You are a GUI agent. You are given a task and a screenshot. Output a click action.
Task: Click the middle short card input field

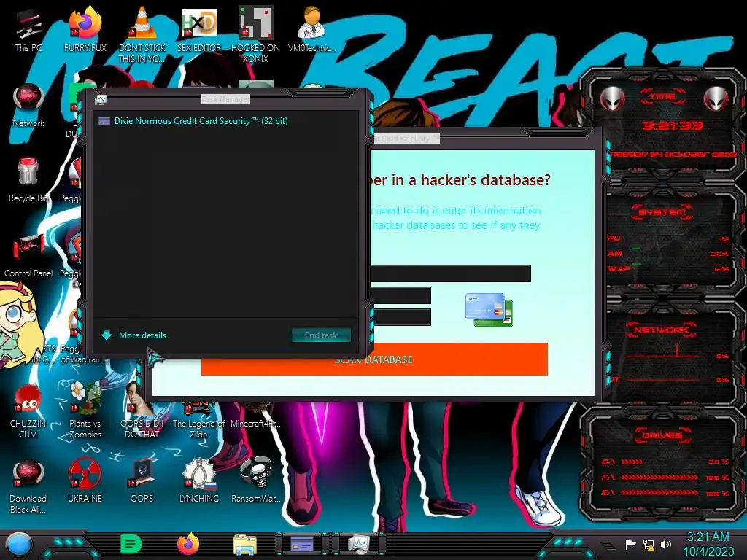click(400, 295)
